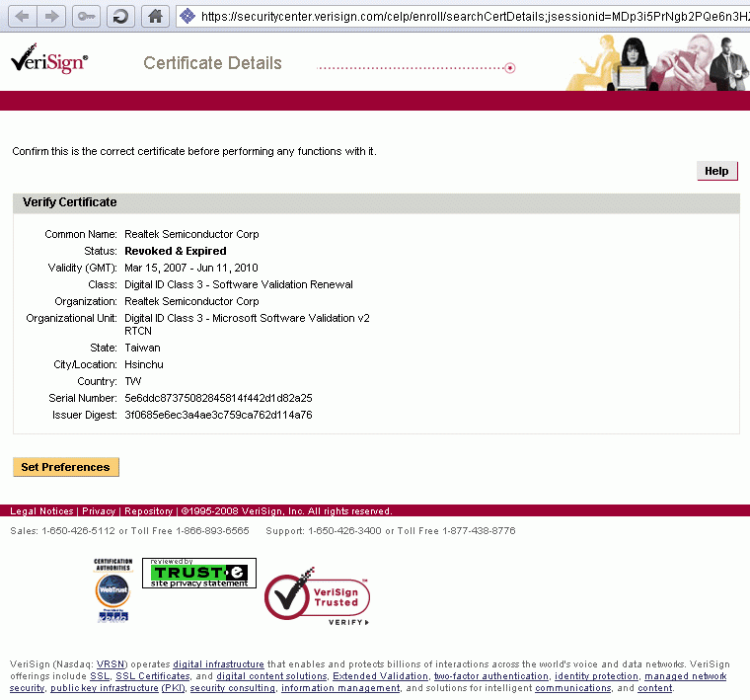This screenshot has height=700, width=750.
Task: Click the Revoked & Expired status text
Action: (x=175, y=251)
